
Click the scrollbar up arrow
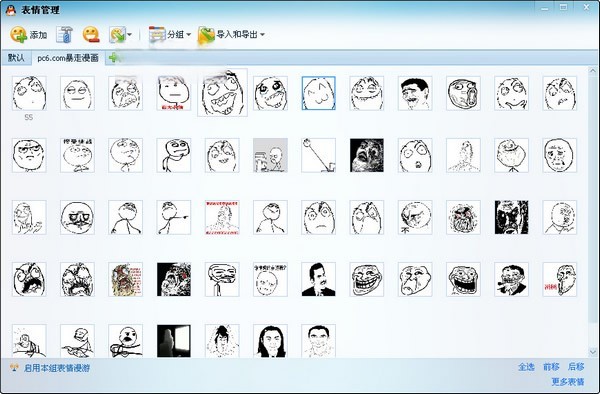click(593, 71)
